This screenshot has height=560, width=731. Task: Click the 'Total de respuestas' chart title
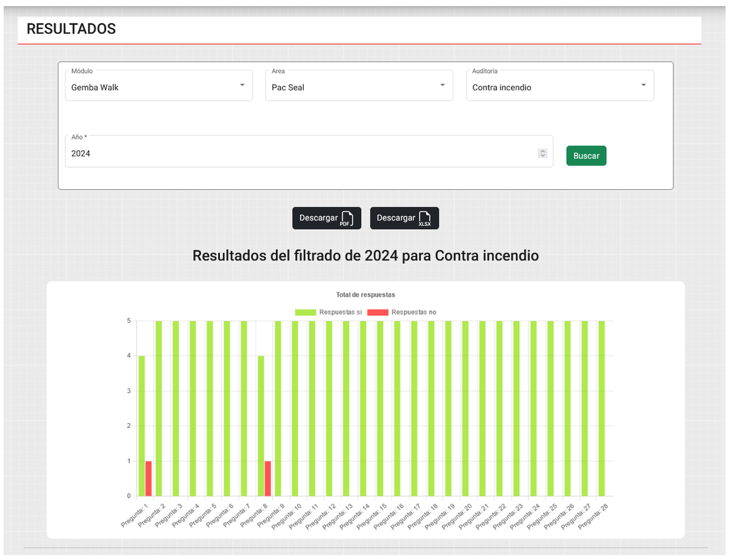(367, 295)
